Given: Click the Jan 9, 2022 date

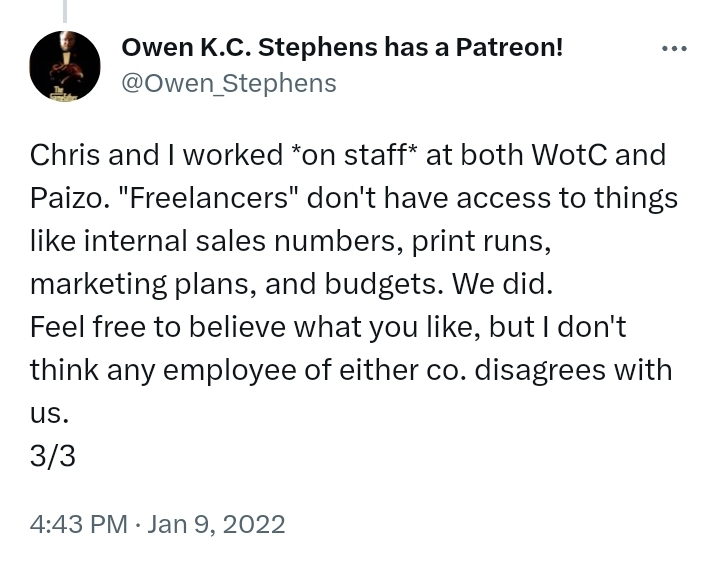Looking at the screenshot, I should 216,524.
